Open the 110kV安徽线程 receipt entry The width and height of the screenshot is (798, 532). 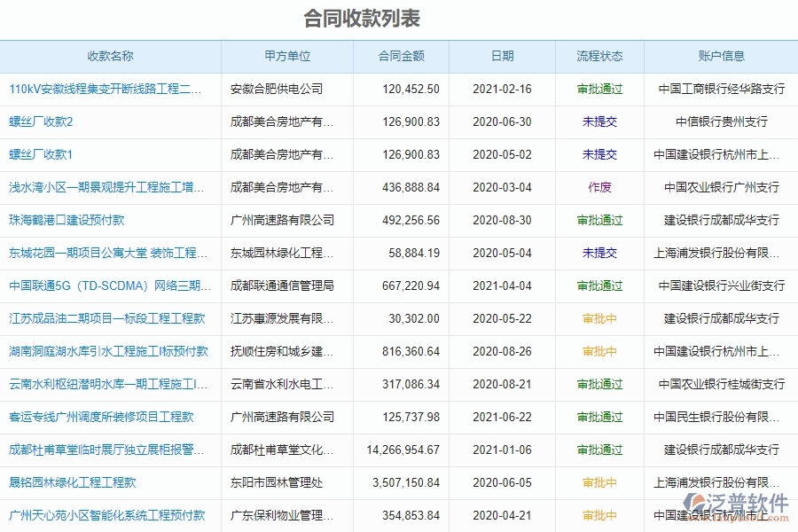106,89
